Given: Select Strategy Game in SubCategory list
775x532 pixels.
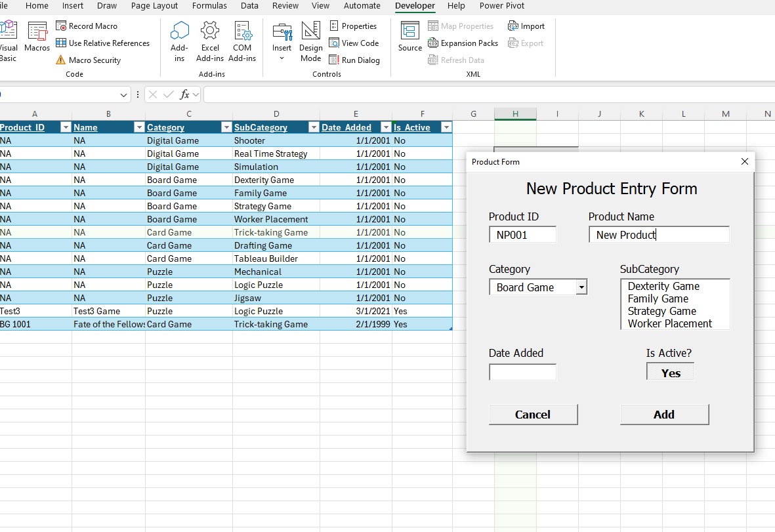Looking at the screenshot, I should pyautogui.click(x=661, y=311).
